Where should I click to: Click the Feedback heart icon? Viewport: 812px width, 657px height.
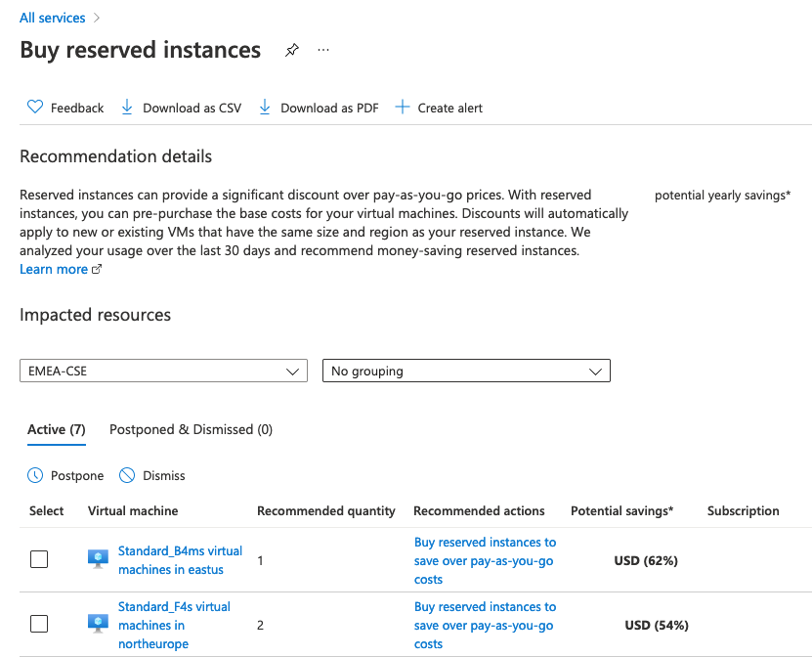(x=35, y=107)
